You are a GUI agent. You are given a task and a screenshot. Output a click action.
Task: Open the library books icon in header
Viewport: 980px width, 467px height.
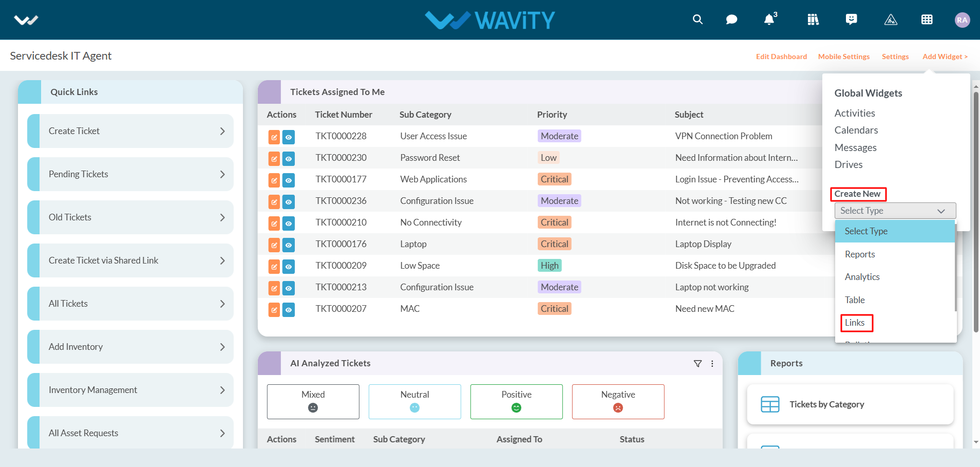813,20
